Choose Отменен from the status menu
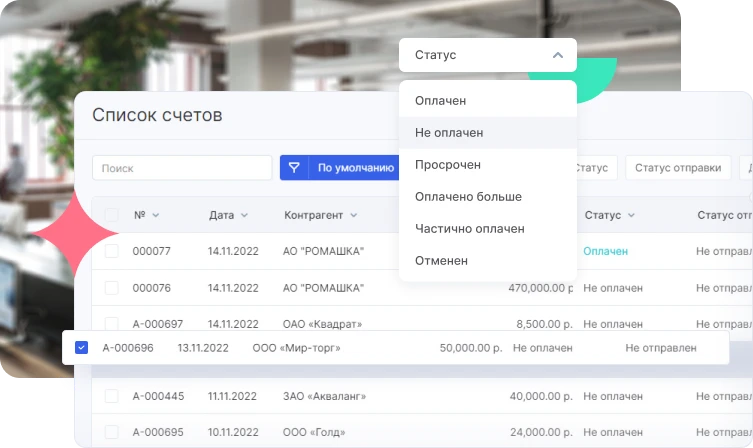 pos(441,261)
